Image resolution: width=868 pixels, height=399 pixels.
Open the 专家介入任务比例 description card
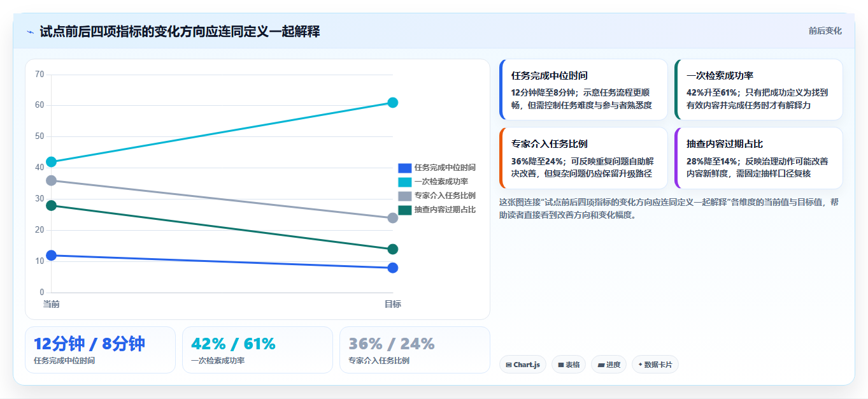[583, 158]
